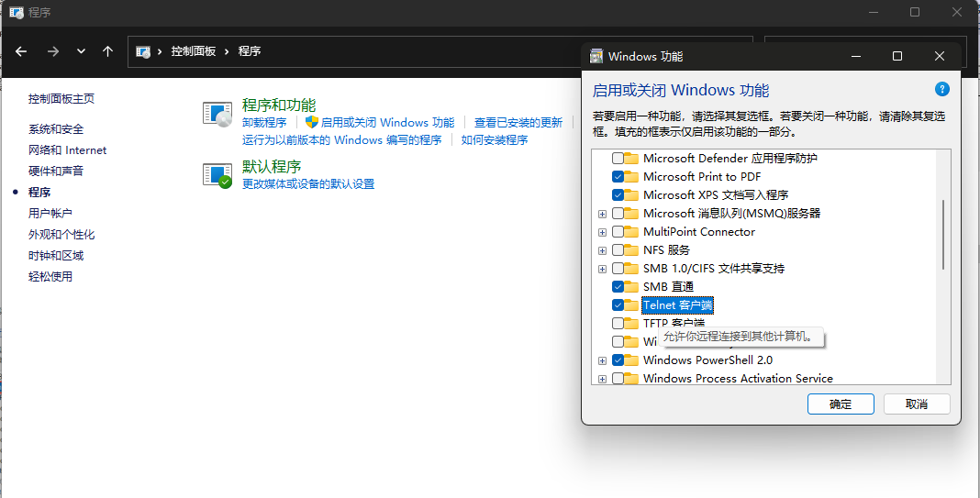The width and height of the screenshot is (980, 498).
Task: Click the NFS 服务 folder icon
Action: click(631, 250)
